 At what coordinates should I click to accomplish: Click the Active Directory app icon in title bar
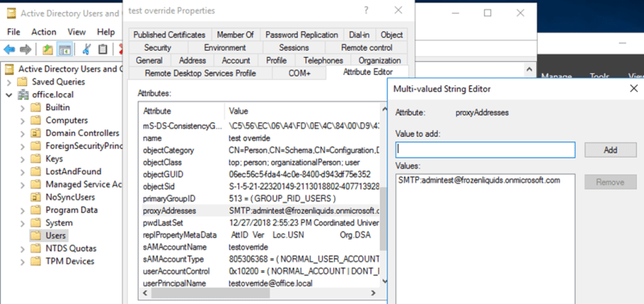click(11, 13)
